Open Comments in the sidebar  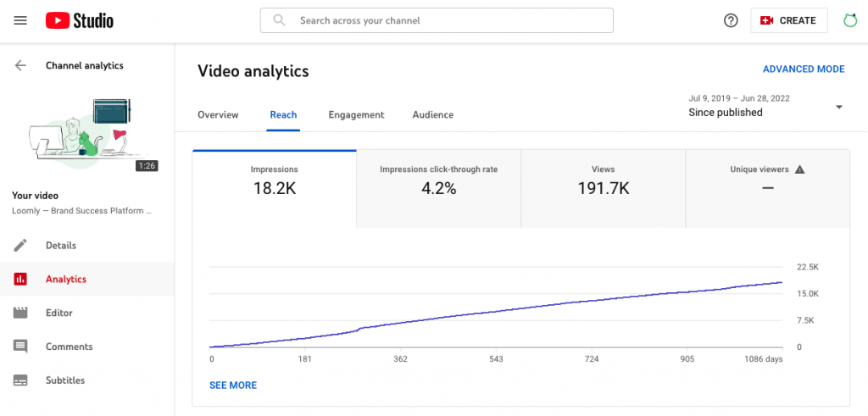pos(87,347)
